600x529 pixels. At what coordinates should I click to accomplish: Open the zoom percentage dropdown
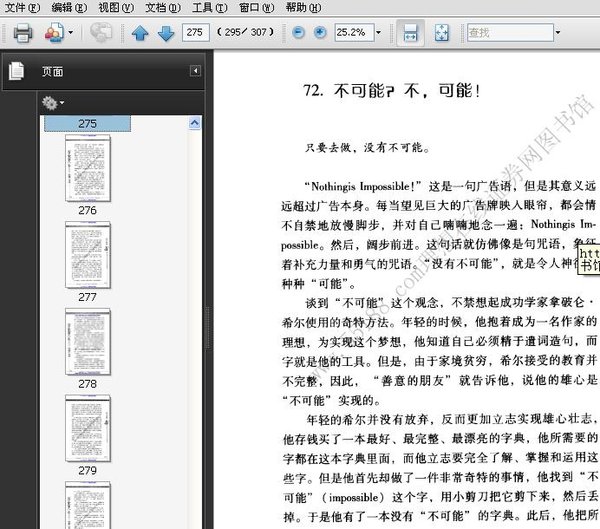pyautogui.click(x=379, y=33)
